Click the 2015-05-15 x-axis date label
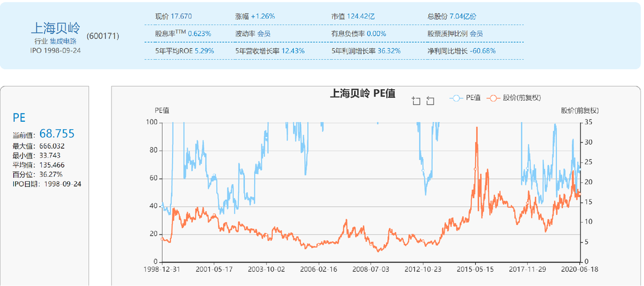Image resolution: width=644 pixels, height=286 pixels. click(476, 269)
